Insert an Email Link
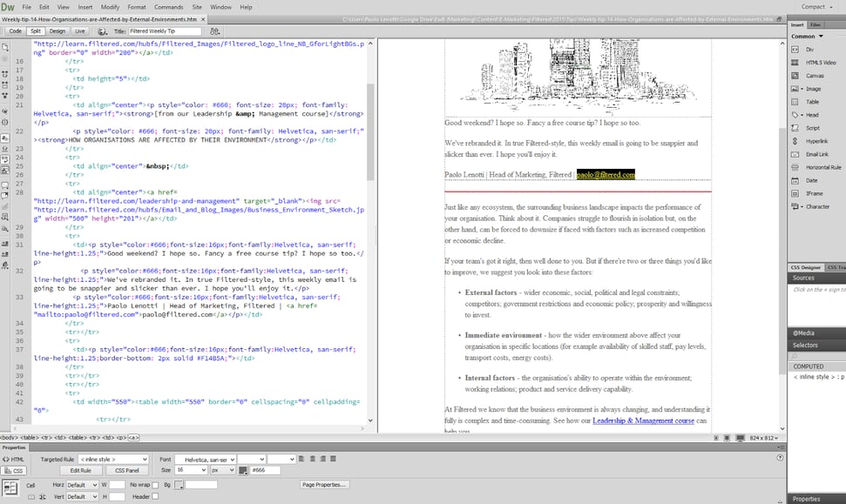 tap(810, 154)
